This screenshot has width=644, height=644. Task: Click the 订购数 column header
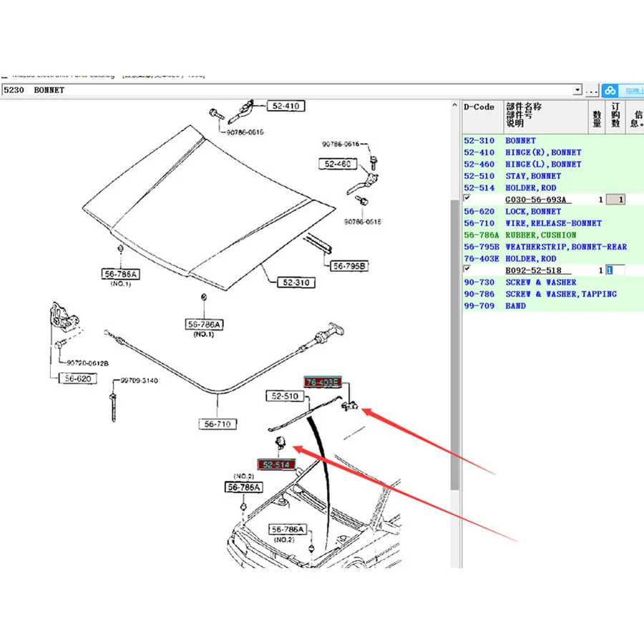click(615, 117)
